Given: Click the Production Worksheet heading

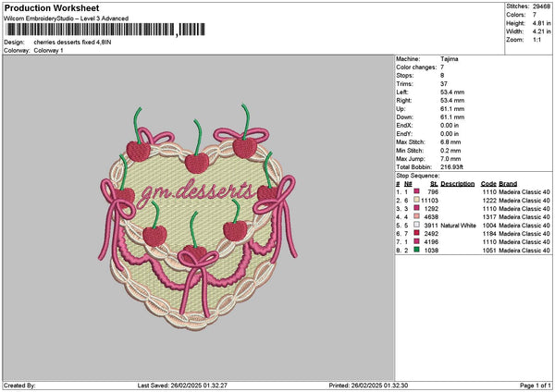Looking at the screenshot, I should 51,8.
